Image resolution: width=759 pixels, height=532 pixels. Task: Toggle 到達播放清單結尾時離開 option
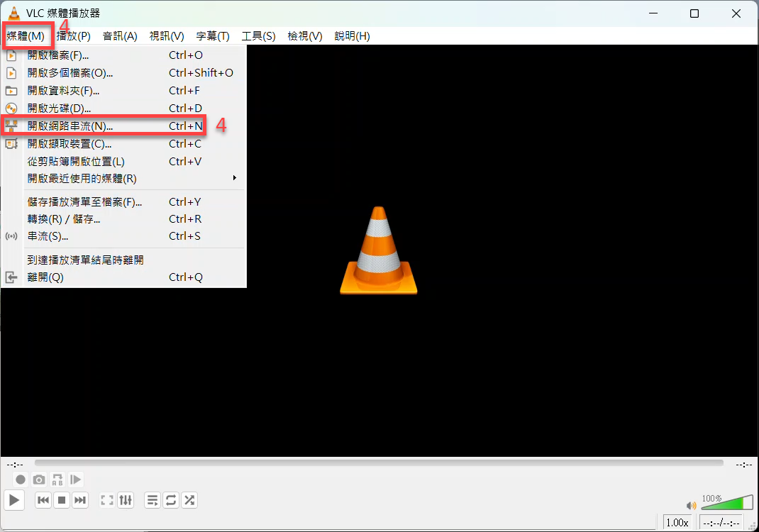(124, 260)
